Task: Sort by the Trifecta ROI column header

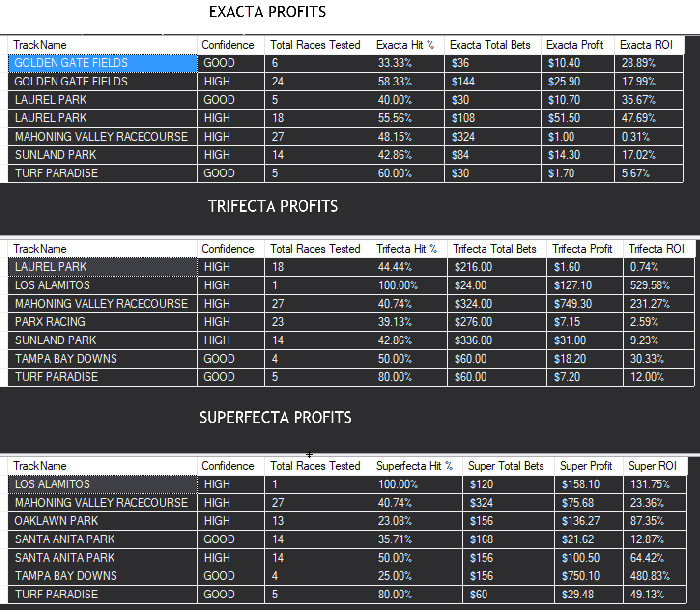Action: click(658, 249)
